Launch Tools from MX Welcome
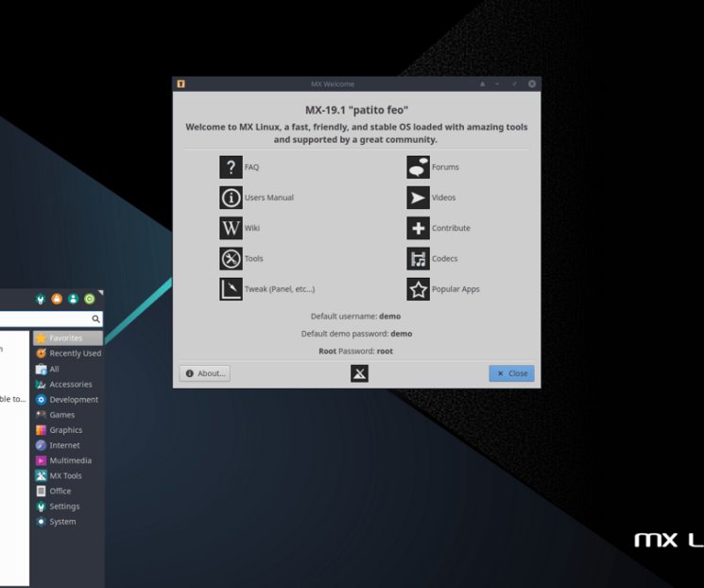This screenshot has height=588, width=704. [x=231, y=259]
